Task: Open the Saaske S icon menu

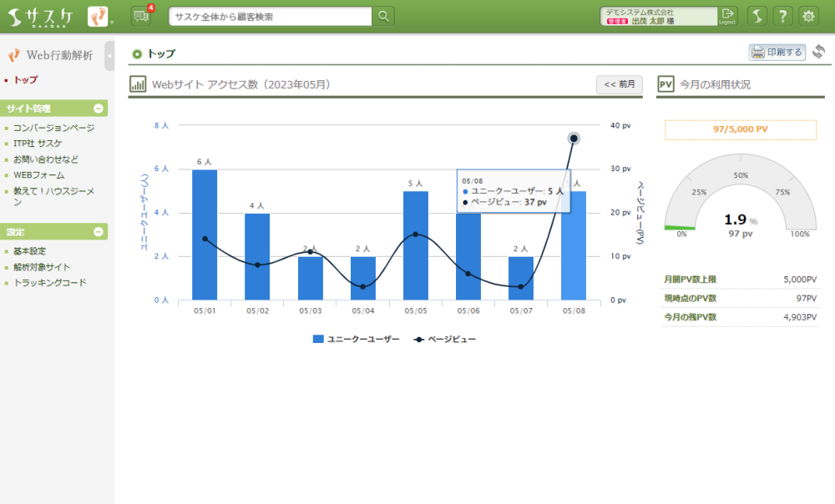Action: click(756, 16)
